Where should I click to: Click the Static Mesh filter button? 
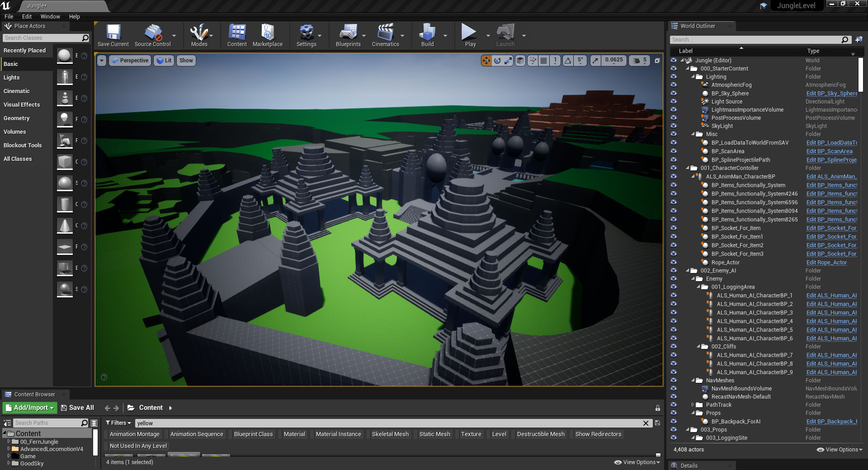tap(434, 434)
